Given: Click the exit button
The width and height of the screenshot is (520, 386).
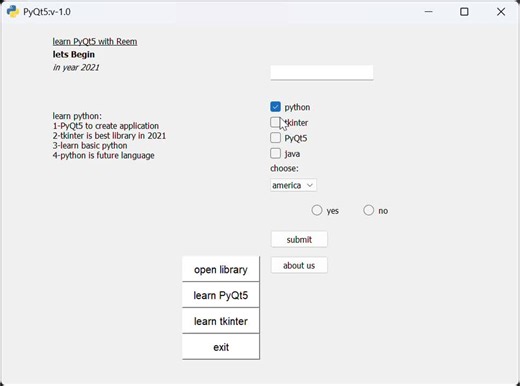Looking at the screenshot, I should point(221,347).
